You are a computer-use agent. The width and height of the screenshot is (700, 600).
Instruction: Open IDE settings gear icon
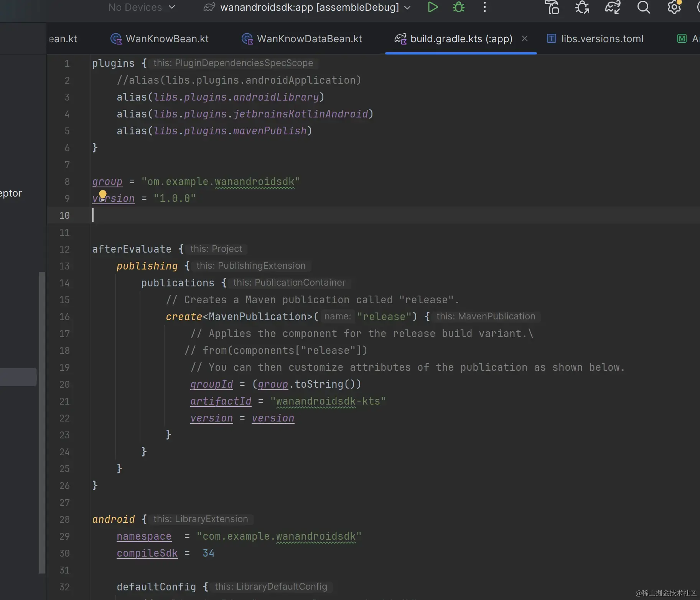tap(674, 7)
